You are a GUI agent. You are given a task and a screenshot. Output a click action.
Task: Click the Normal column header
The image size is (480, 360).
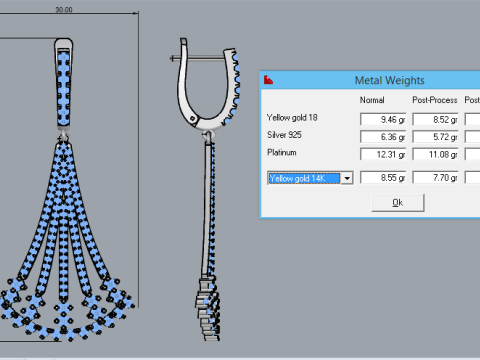point(372,100)
